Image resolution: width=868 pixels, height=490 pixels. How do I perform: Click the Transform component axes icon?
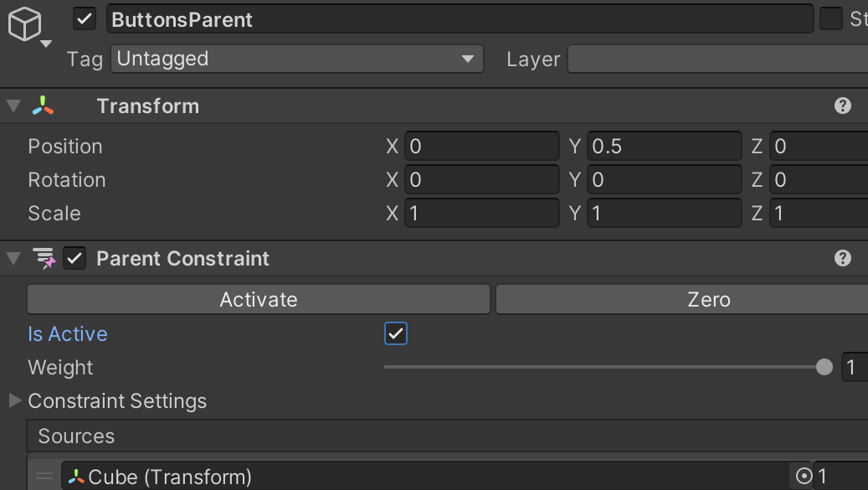point(44,106)
